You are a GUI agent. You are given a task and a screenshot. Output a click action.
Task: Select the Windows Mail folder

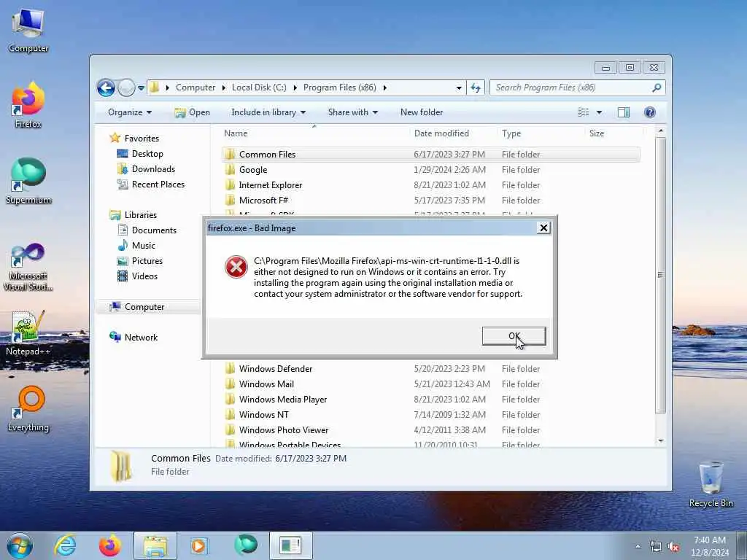pos(430,384)
